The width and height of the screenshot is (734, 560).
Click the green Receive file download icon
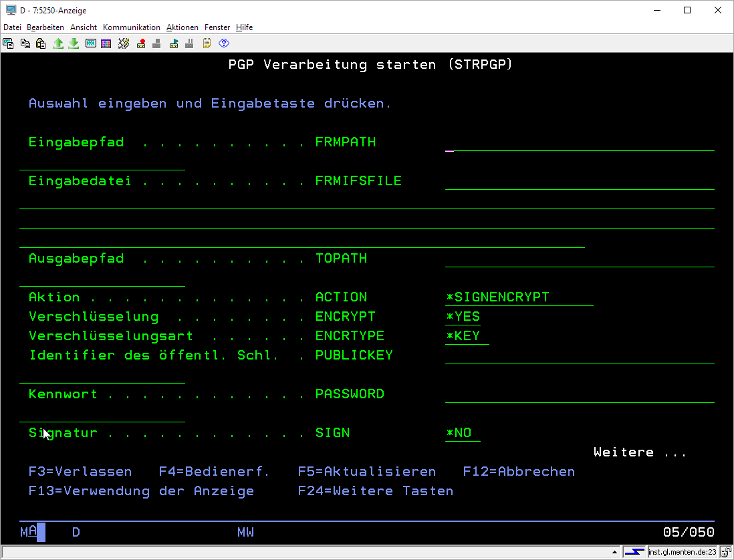click(x=74, y=43)
